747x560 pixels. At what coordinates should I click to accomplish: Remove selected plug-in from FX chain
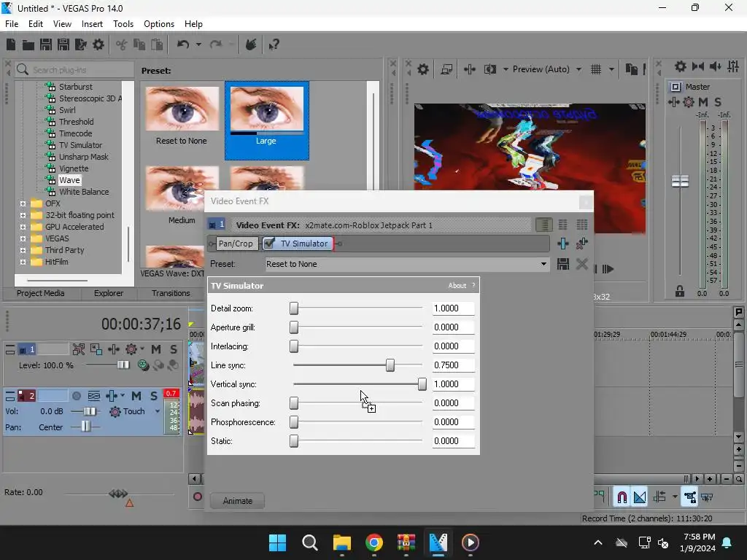click(581, 244)
